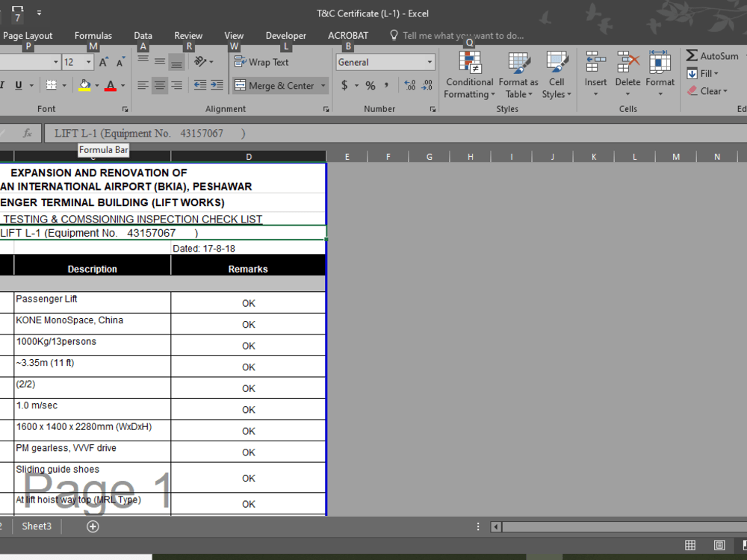This screenshot has width=747, height=560.
Task: Decrease decimal places
Action: click(x=427, y=86)
